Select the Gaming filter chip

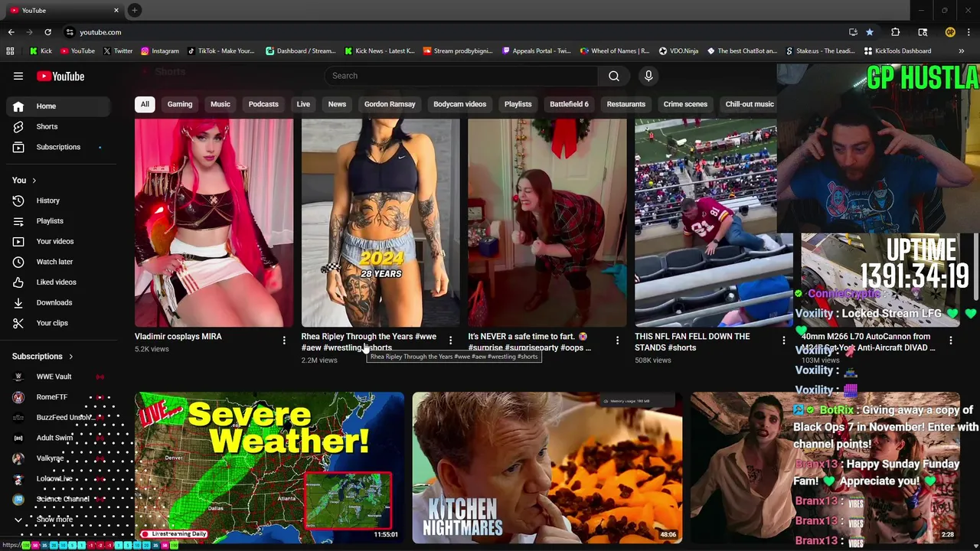coord(180,104)
